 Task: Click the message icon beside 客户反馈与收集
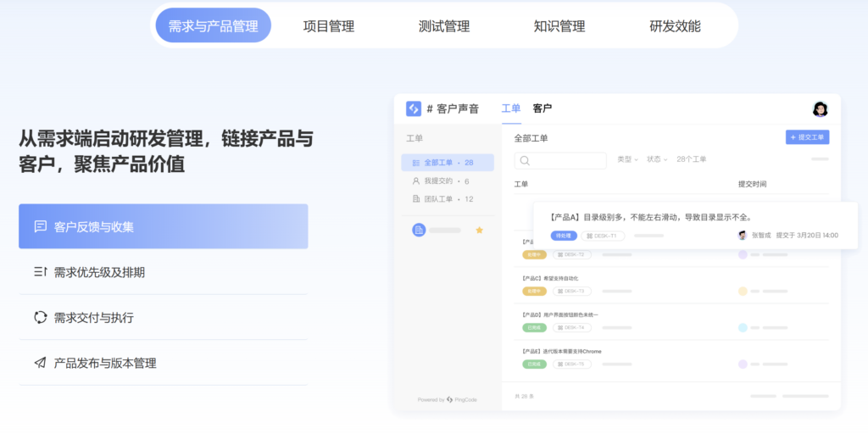click(x=40, y=226)
